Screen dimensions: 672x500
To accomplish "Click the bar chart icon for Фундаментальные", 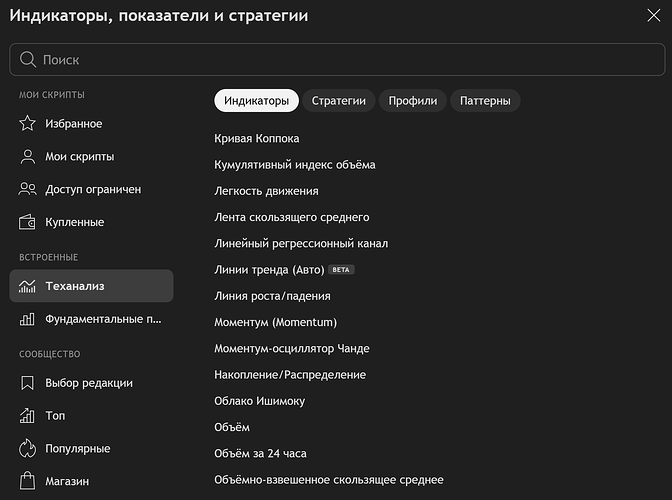I will click(28, 319).
